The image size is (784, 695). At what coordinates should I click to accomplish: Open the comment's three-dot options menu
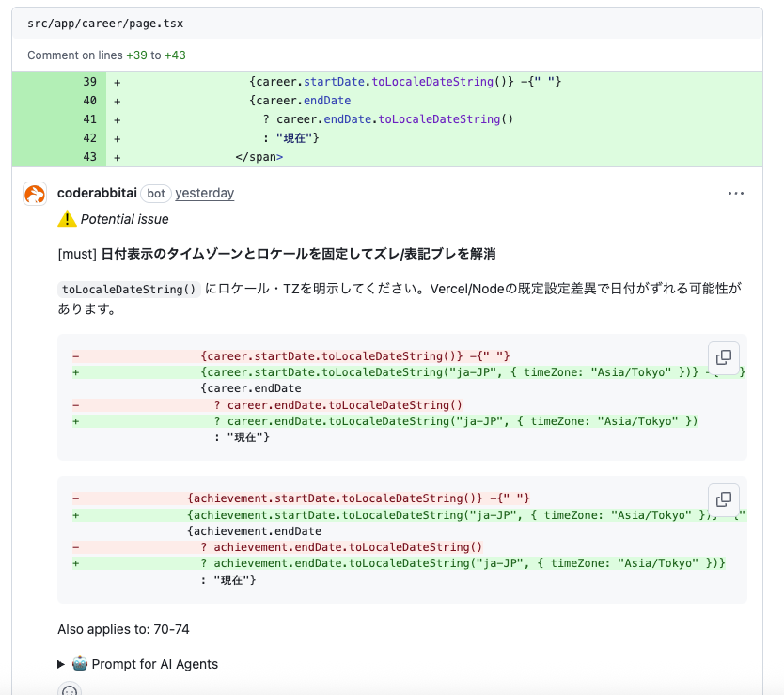coord(736,194)
